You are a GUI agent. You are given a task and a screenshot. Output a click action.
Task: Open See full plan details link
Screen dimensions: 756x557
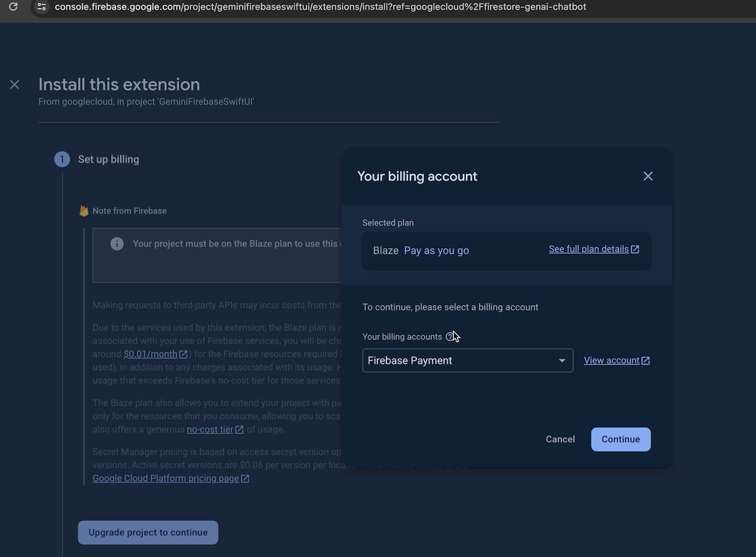pos(588,249)
